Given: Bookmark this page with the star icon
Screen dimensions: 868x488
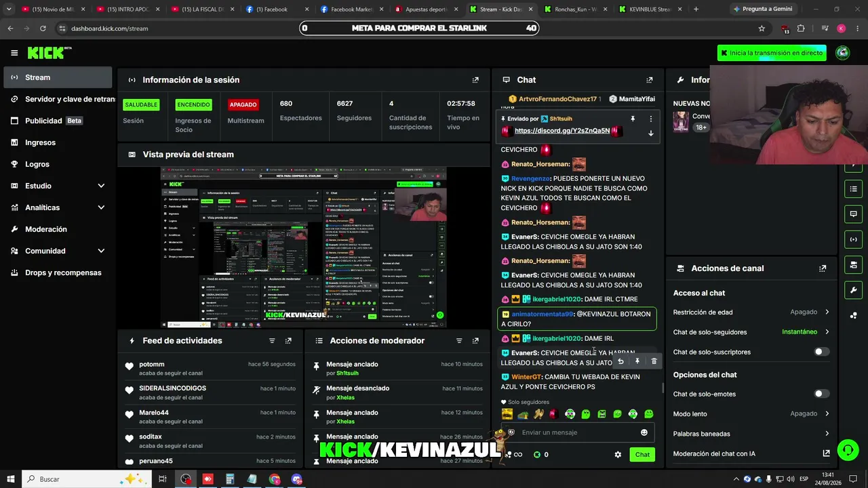Looking at the screenshot, I should pyautogui.click(x=762, y=28).
